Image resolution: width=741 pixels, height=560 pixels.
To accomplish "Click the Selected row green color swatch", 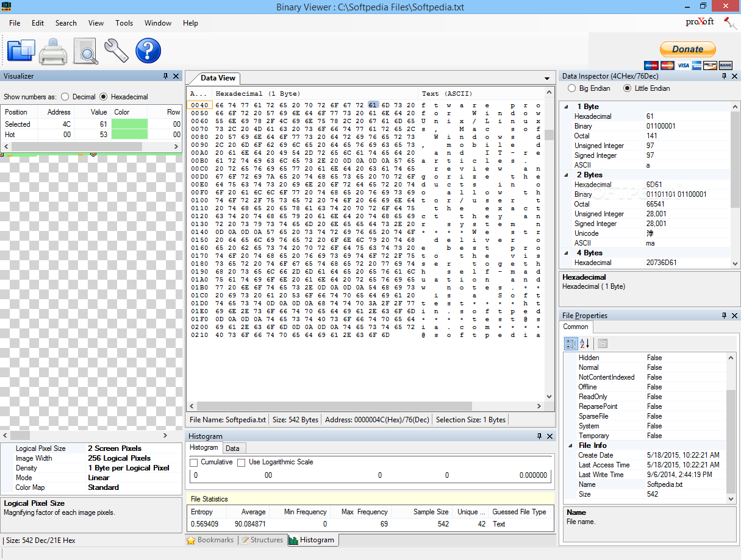I will tap(129, 124).
